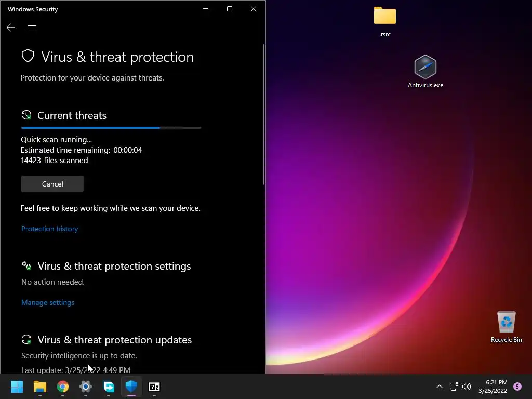
Task: Click the 'Last update' timestamp text
Action: [x=76, y=370]
